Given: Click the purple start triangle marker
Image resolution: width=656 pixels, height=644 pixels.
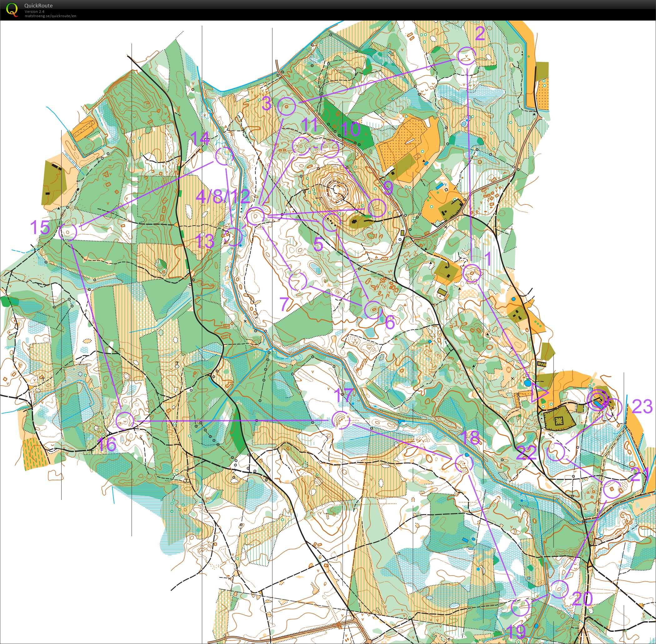Looking at the screenshot, I should tap(538, 393).
